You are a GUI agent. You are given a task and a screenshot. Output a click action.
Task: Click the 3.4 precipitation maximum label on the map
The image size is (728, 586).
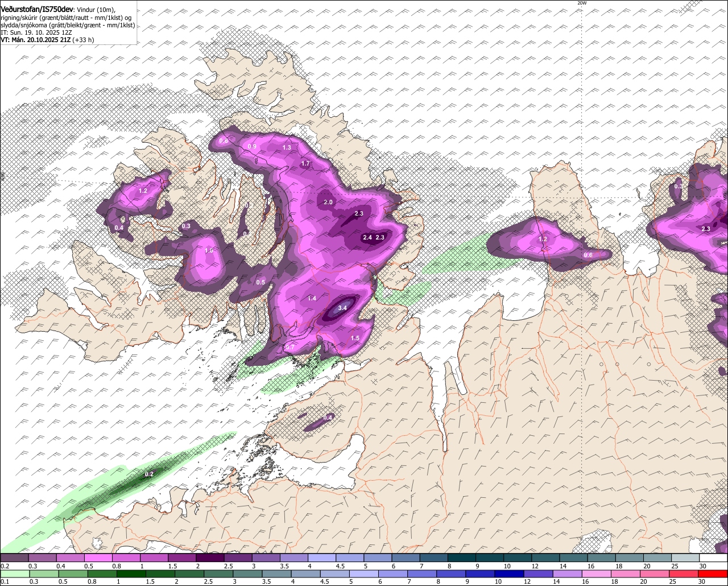pyautogui.click(x=342, y=308)
